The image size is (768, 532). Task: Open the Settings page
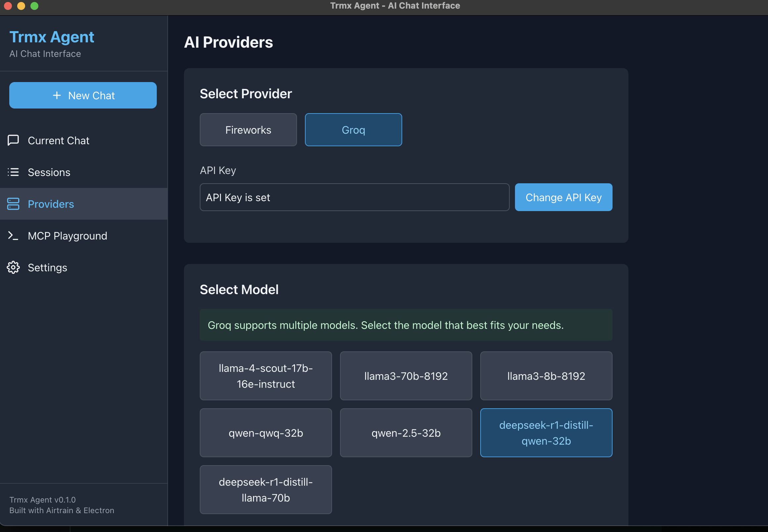pyautogui.click(x=84, y=267)
